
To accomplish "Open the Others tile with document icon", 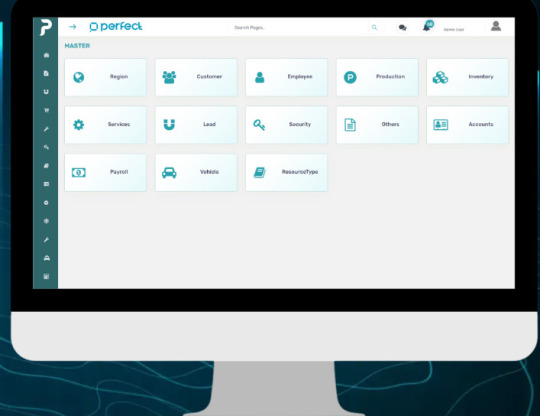I will tap(377, 125).
